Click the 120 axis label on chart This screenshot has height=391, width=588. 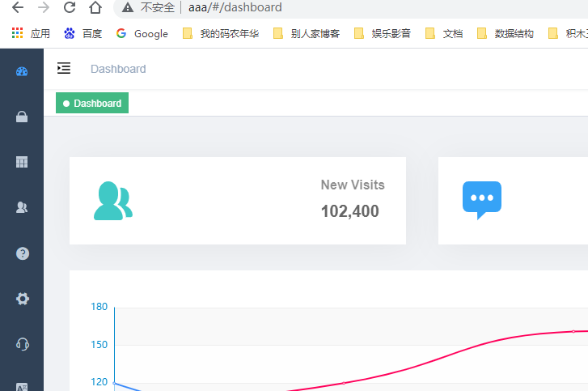(x=99, y=382)
